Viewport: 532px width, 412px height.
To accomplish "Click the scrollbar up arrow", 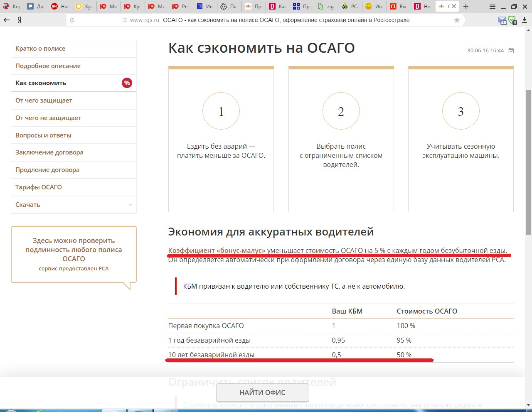I will pos(528,30).
